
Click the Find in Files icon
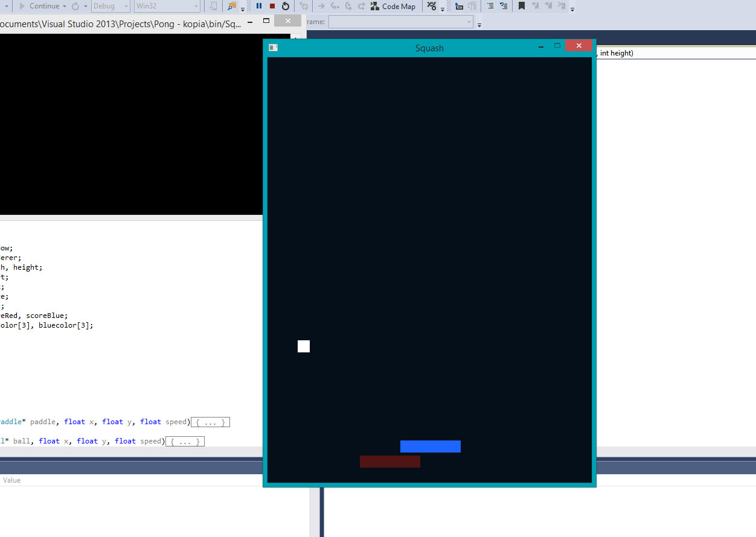point(232,6)
